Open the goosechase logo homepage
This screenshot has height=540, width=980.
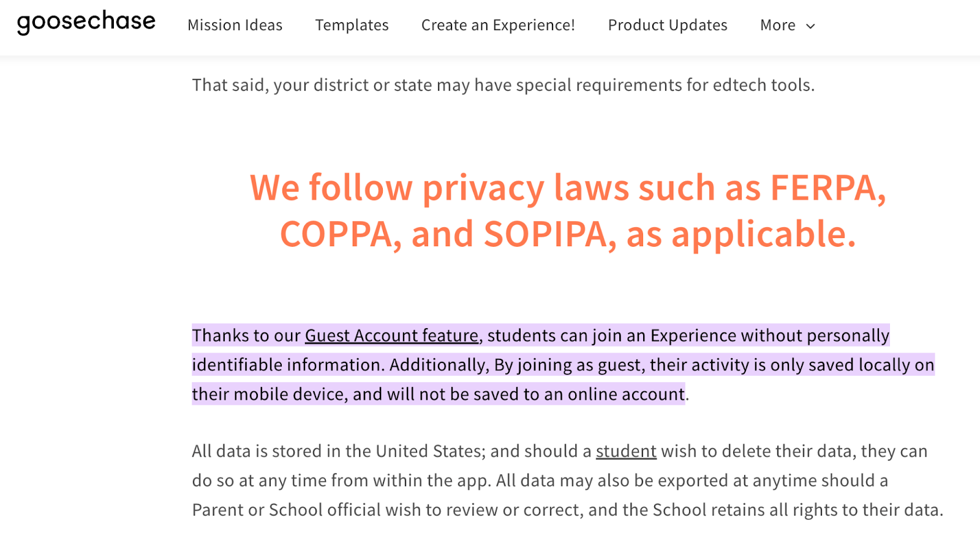pyautogui.click(x=86, y=22)
